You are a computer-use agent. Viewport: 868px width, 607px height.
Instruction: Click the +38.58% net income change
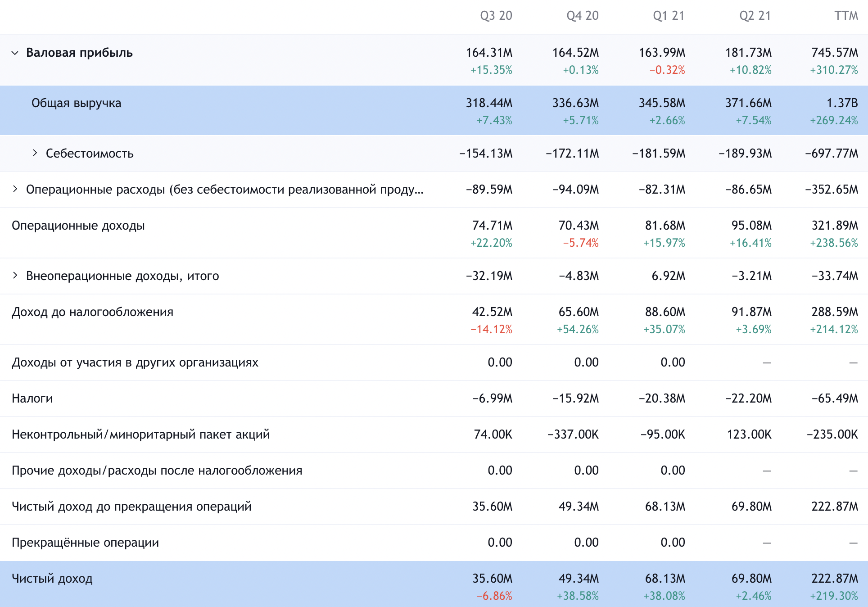point(578,596)
